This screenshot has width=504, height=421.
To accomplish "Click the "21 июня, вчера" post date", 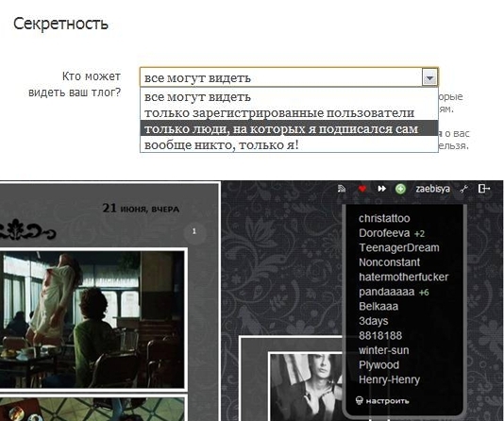I will (x=141, y=209).
